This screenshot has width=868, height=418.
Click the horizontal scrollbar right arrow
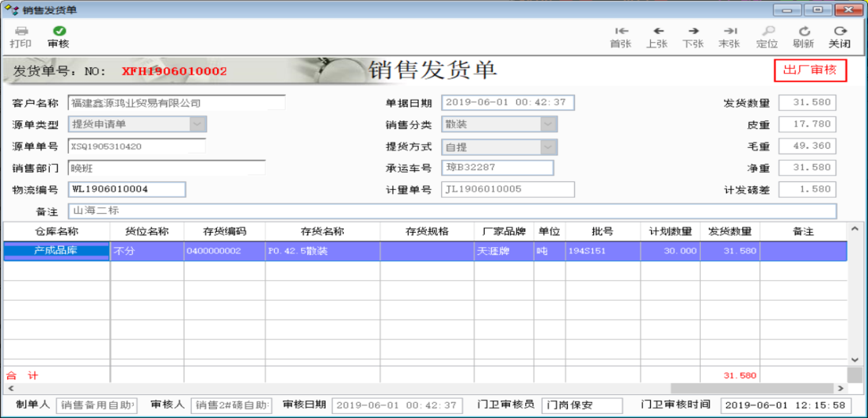(x=840, y=389)
